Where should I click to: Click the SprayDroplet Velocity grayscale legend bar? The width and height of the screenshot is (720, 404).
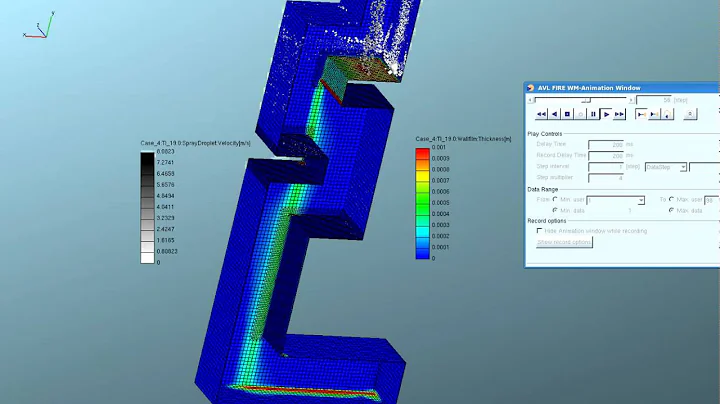(x=147, y=208)
